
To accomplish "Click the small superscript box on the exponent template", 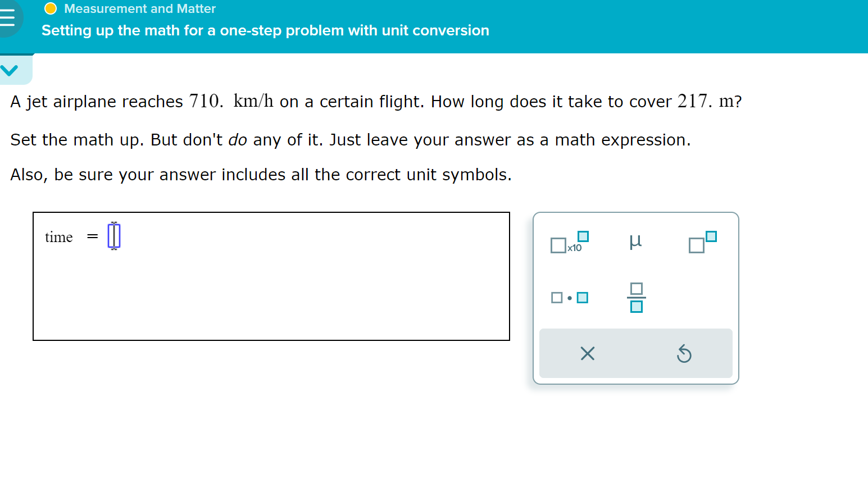I will click(x=711, y=236).
